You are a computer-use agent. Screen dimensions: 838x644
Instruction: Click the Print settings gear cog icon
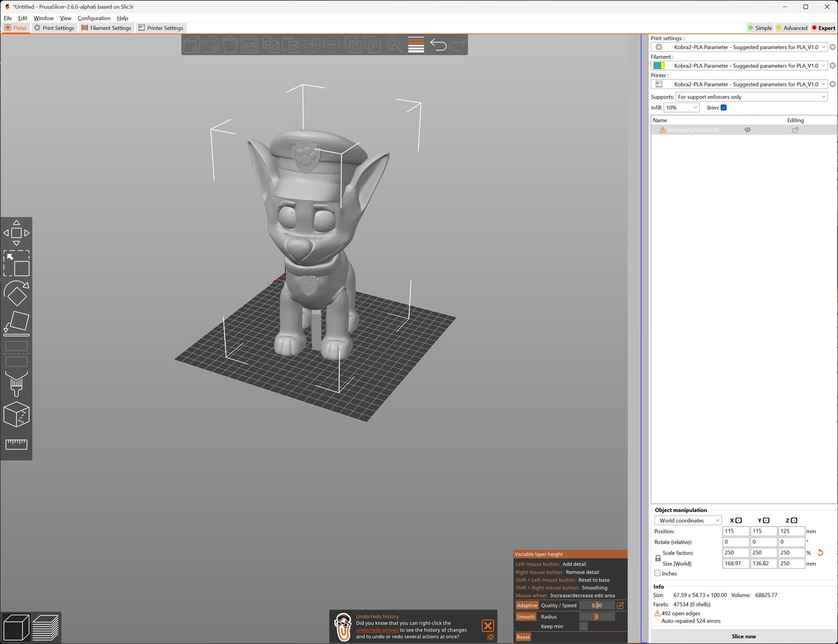click(833, 47)
